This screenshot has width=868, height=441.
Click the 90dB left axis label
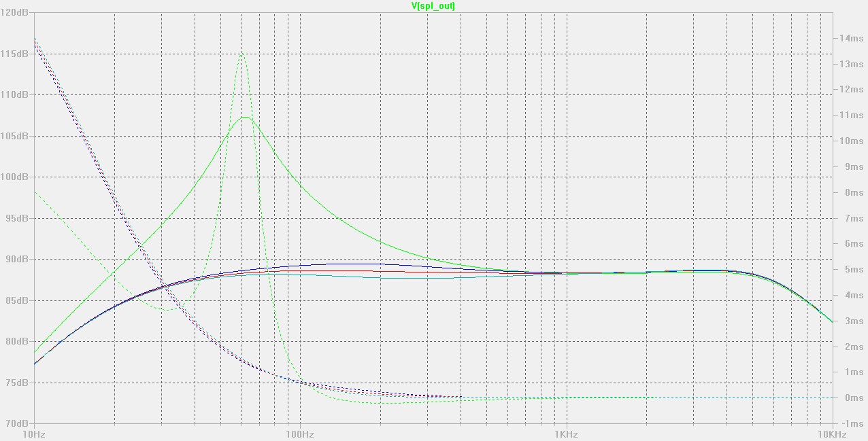tap(18, 259)
